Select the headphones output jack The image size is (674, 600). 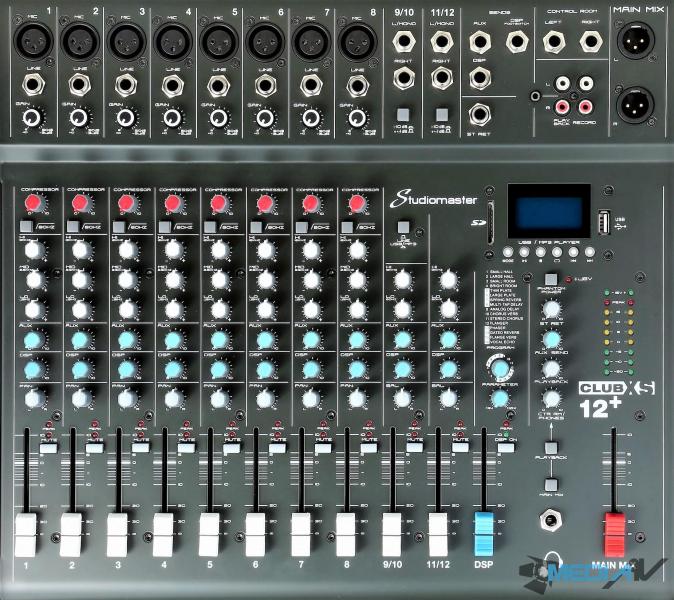click(550, 521)
